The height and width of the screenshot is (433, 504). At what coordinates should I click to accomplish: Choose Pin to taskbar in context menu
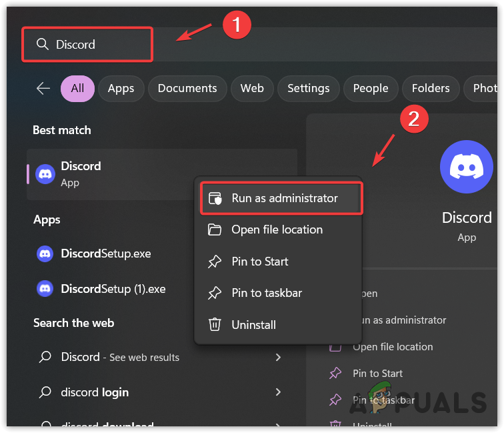pos(279,293)
